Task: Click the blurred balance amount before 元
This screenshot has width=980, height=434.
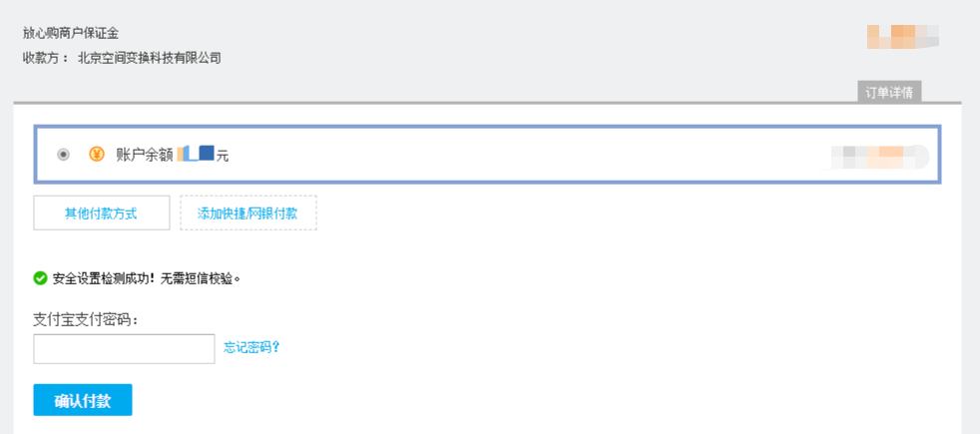Action: coord(197,155)
